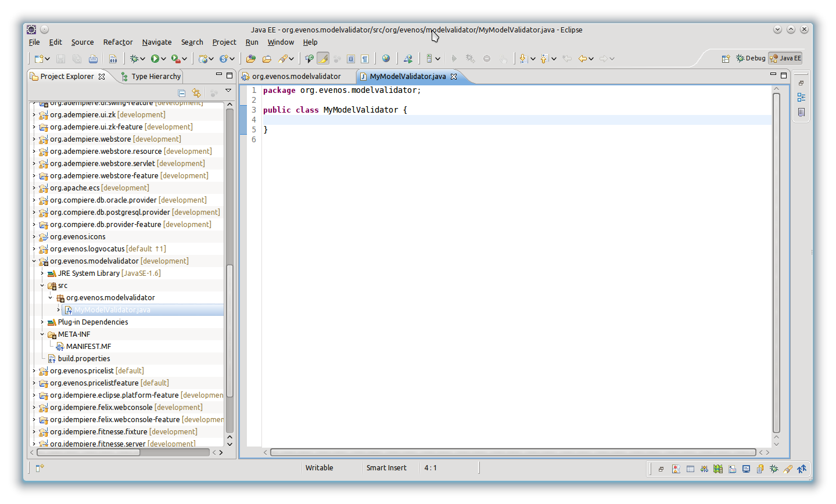This screenshot has height=504, width=836.
Task: Click Collapse All in Project Explorer
Action: coord(182,93)
